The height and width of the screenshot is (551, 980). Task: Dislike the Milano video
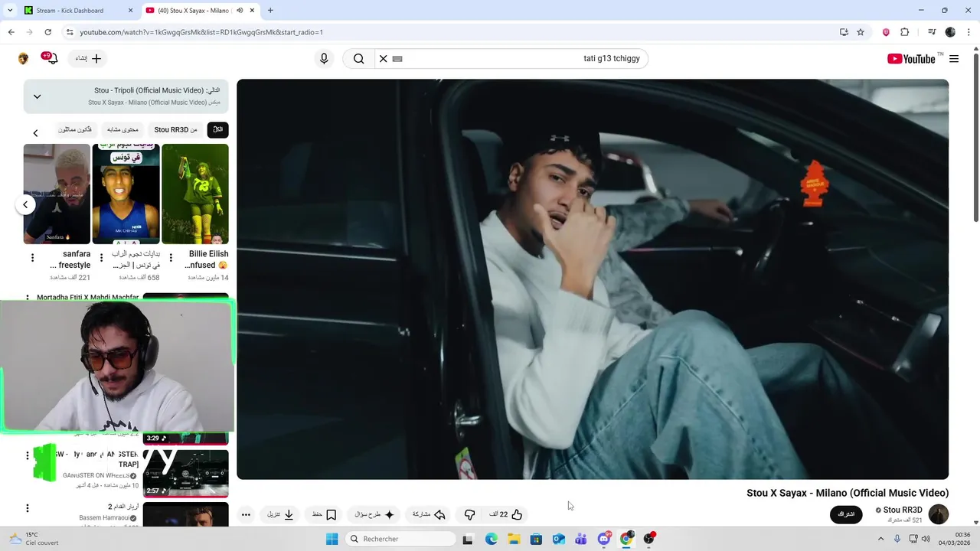[x=469, y=514]
